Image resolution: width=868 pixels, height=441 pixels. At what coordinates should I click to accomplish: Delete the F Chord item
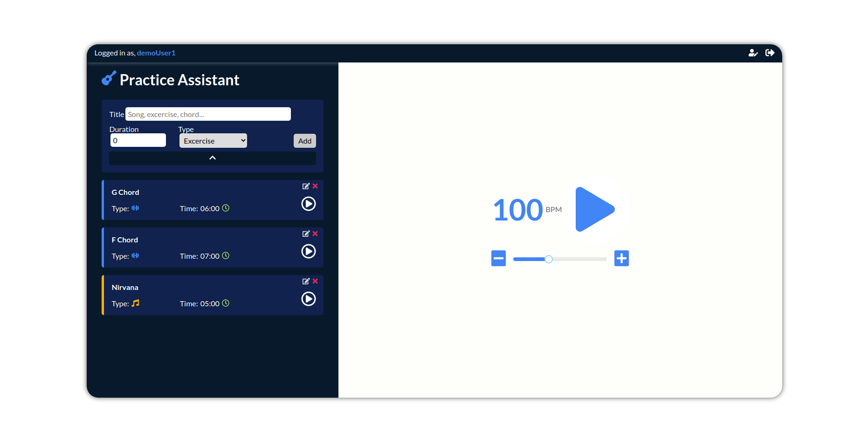(315, 234)
